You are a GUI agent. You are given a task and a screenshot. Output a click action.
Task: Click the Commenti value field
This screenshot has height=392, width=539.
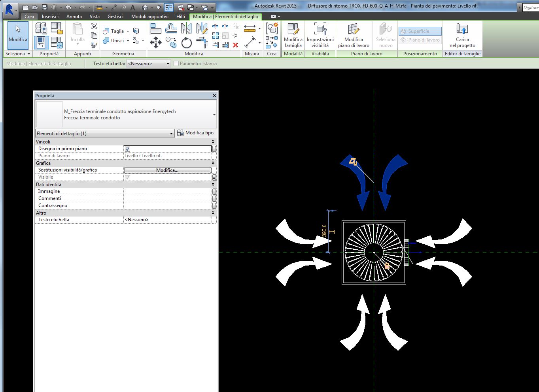point(168,198)
